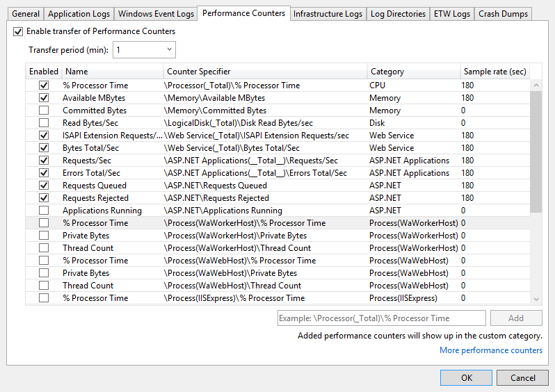Screen dimensions: 555x392
Task: Uncheck the Bytes Total/Sec counter
Action: (44, 148)
